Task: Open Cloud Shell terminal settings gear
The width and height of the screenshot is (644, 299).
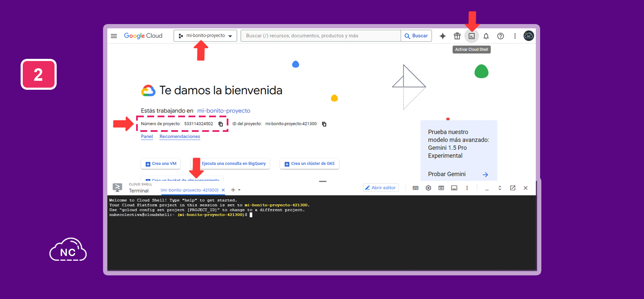Action: coord(428,188)
